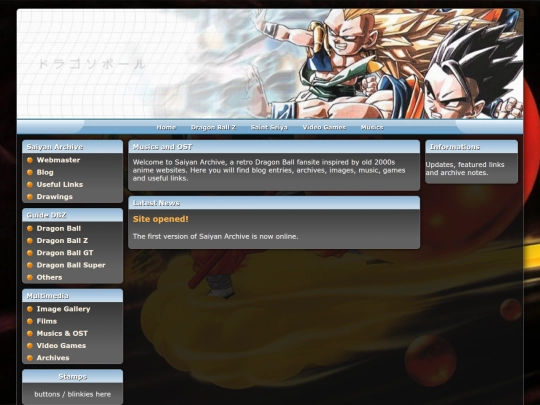Screen dimensions: 540x405
Task: Click the 'Updates, featured links' information text
Action: click(465, 169)
